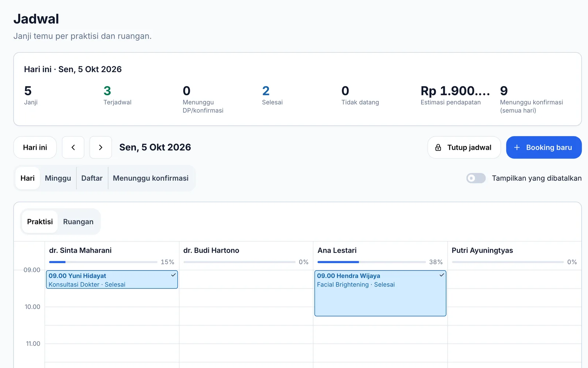Click Tutup jadwal button
This screenshot has height=368, width=588.
pyautogui.click(x=464, y=148)
